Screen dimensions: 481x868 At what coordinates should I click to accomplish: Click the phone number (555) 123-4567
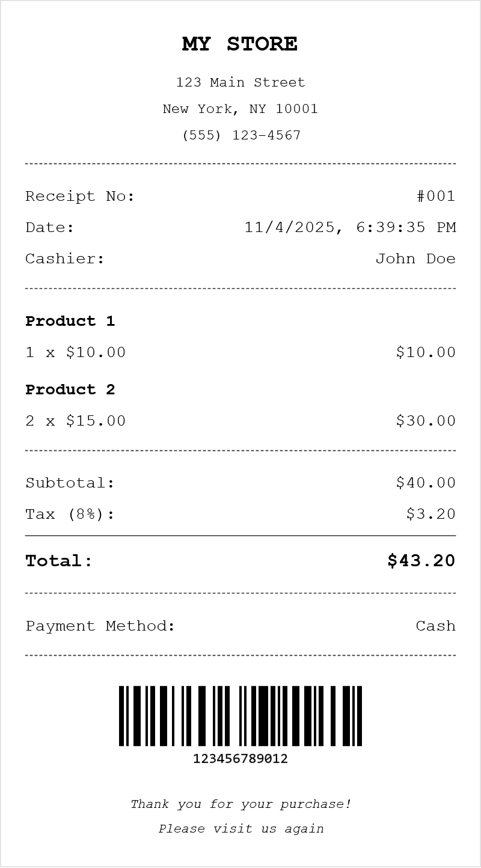click(240, 135)
